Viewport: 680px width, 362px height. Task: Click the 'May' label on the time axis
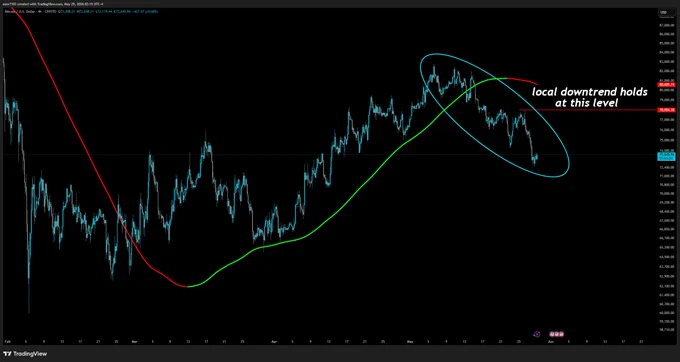coord(410,342)
